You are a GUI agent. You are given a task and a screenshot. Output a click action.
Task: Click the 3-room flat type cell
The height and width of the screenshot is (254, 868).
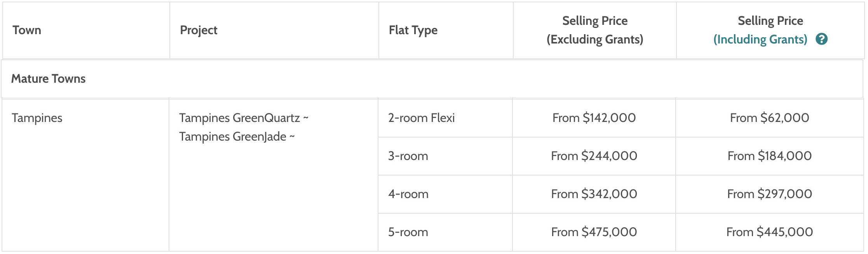[445, 156]
